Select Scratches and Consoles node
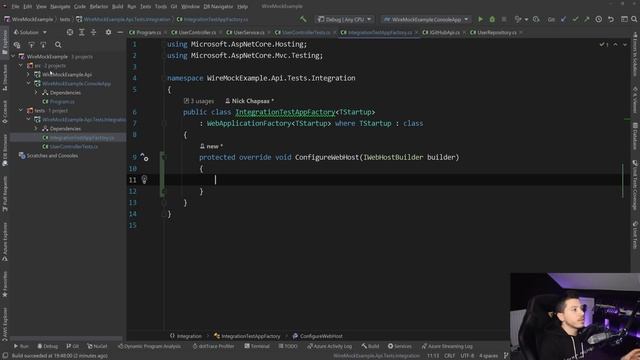This screenshot has height=360, width=640. [x=52, y=156]
